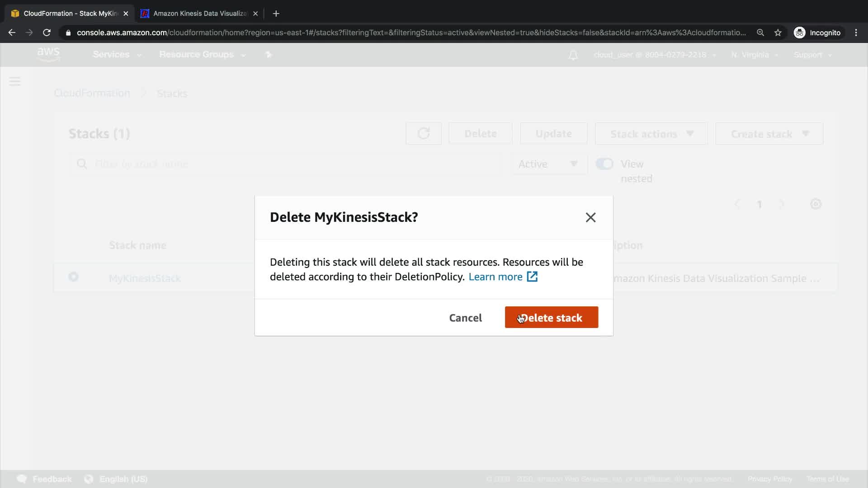868x488 pixels.
Task: Reload the page with browser refresh icon
Action: point(47,33)
